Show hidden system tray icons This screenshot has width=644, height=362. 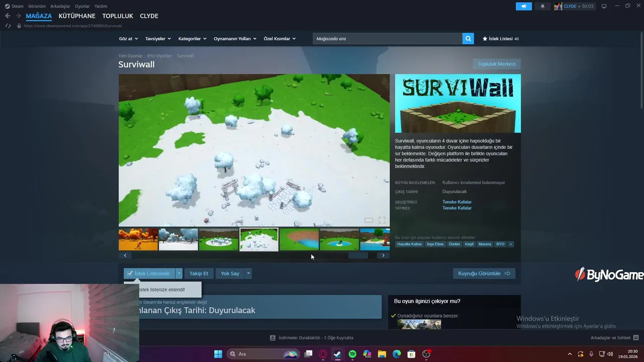coord(570,354)
